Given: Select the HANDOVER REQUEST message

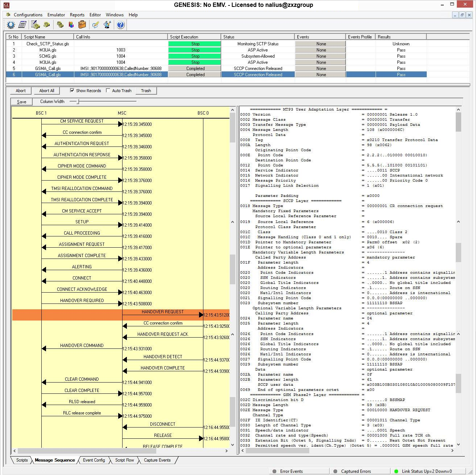Looking at the screenshot, I should click(162, 312).
